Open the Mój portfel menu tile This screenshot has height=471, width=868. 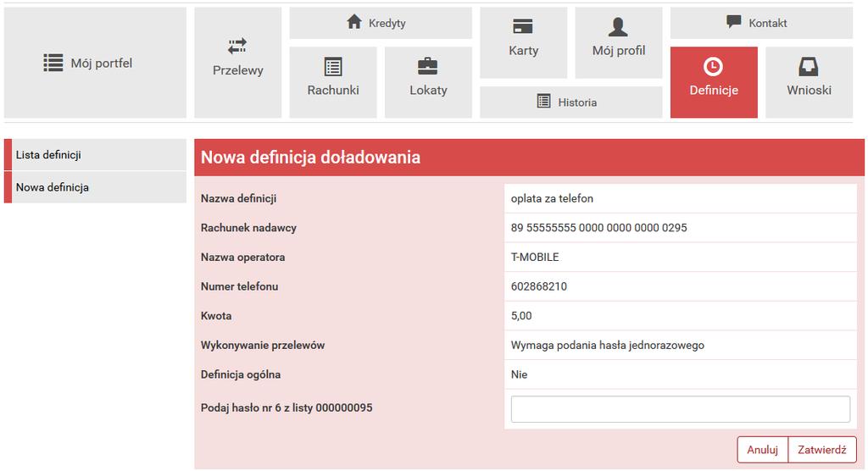coord(95,63)
